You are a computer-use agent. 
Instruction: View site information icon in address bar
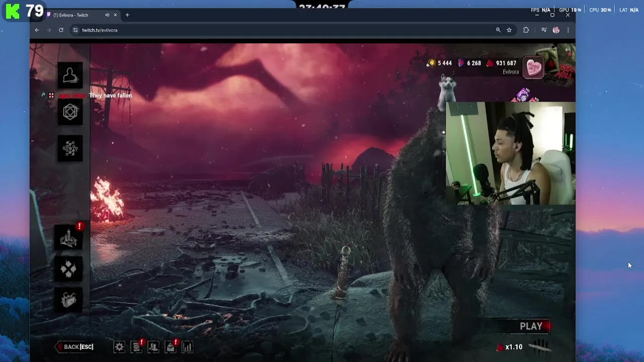coord(75,30)
